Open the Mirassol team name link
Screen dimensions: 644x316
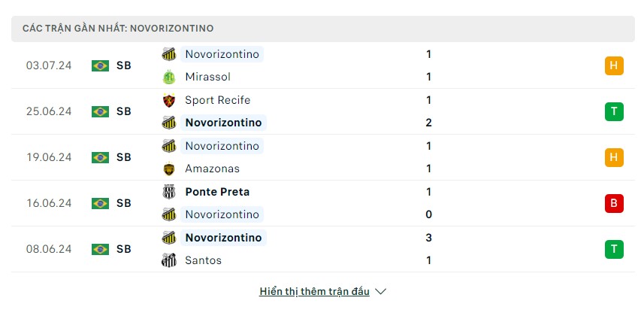(208, 77)
